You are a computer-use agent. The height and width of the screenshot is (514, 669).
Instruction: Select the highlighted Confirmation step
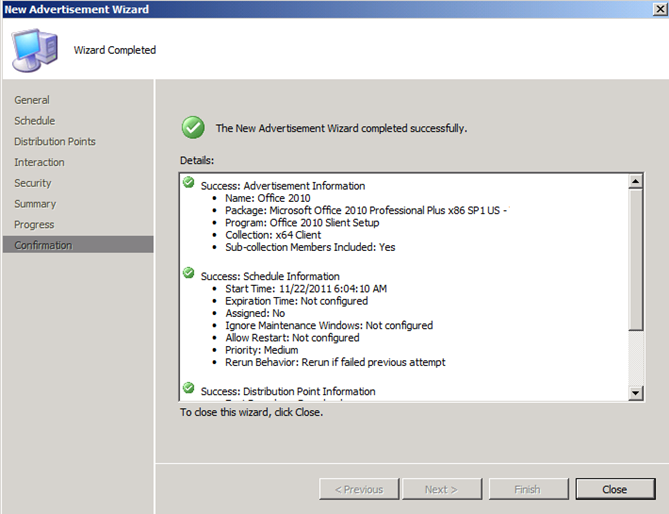coord(78,245)
